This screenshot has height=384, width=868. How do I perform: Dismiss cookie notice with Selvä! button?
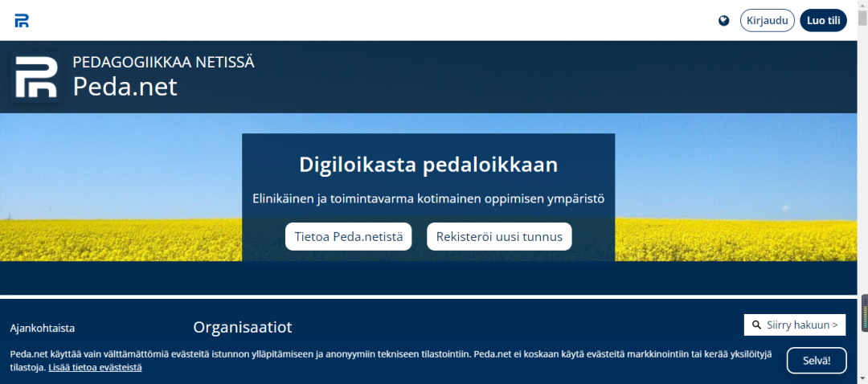pos(817,361)
